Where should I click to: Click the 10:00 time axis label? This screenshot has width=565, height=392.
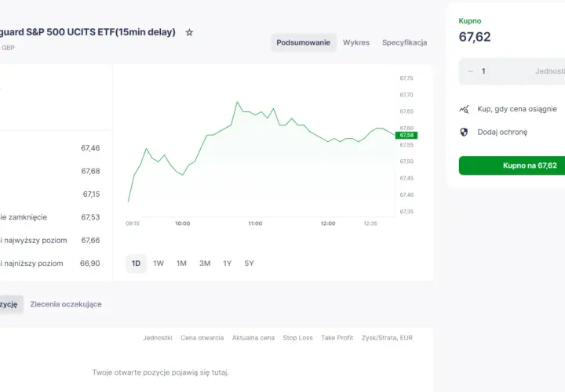[x=183, y=223]
